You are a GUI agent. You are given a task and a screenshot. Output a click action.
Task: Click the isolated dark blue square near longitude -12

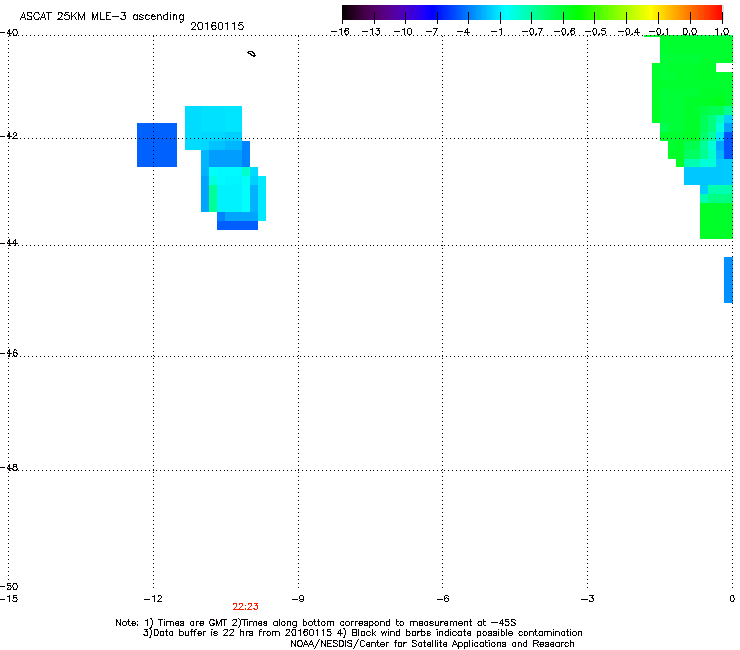157,145
